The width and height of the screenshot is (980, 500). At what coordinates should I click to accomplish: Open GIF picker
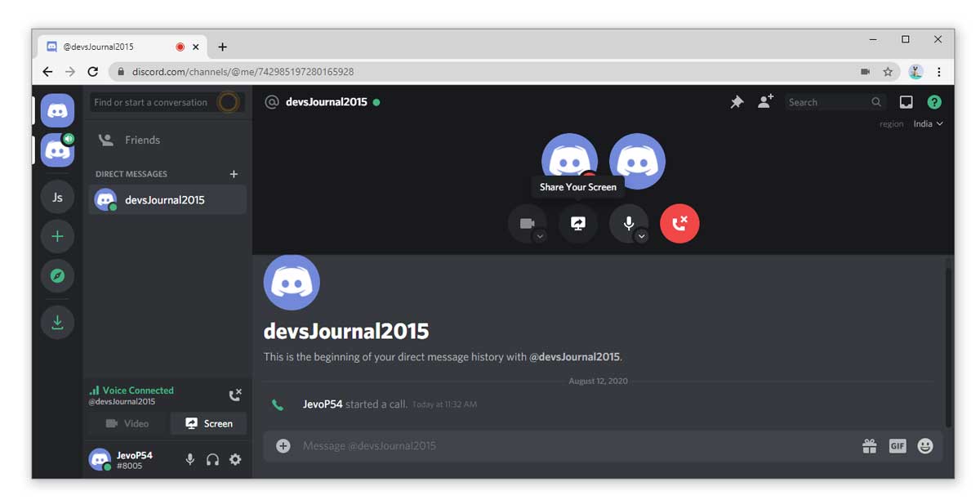898,446
